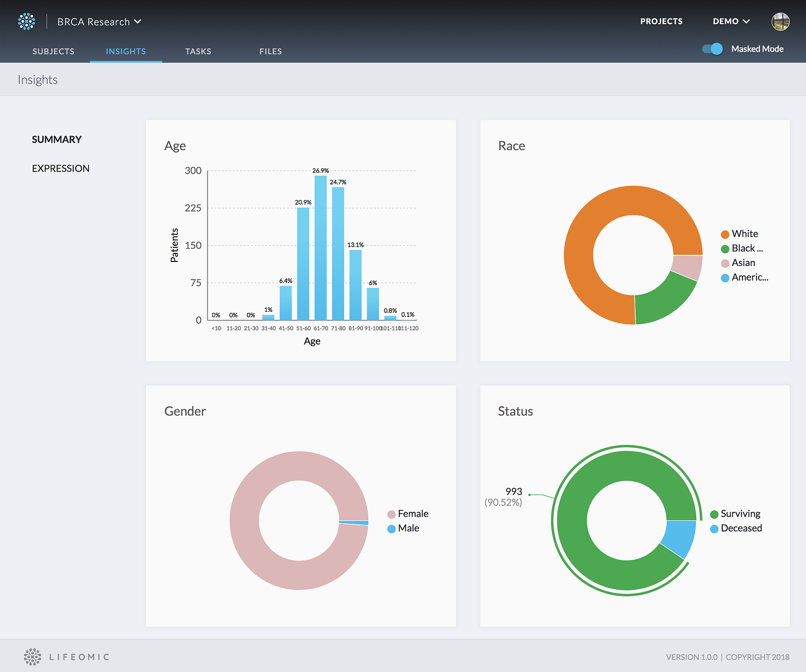This screenshot has width=806, height=672.
Task: Toggle the Black race legend dot
Action: (x=725, y=249)
